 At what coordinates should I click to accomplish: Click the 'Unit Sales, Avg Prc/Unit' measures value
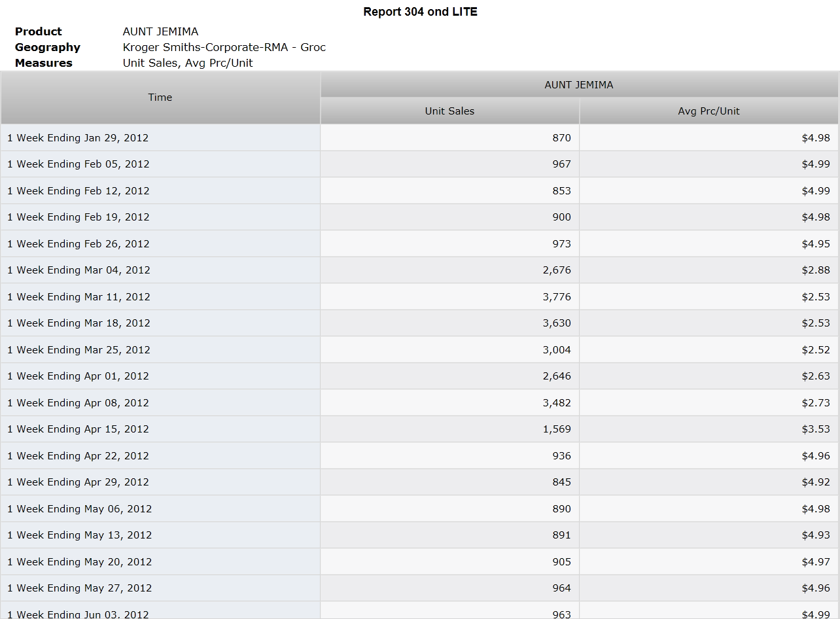coord(188,63)
